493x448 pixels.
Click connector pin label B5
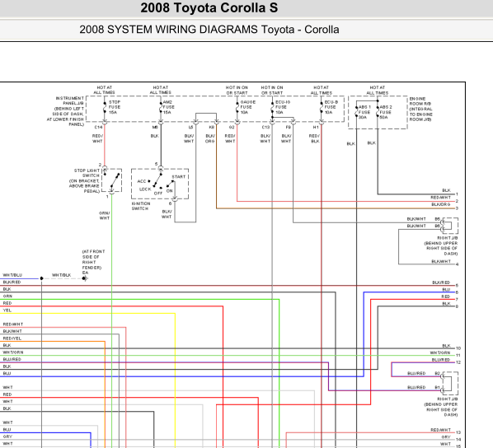pos(437,219)
